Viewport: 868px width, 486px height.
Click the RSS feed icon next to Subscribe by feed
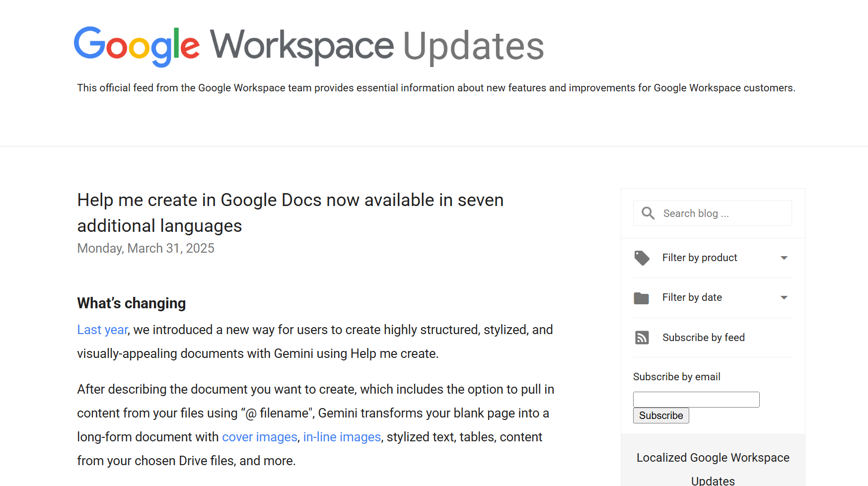(642, 337)
